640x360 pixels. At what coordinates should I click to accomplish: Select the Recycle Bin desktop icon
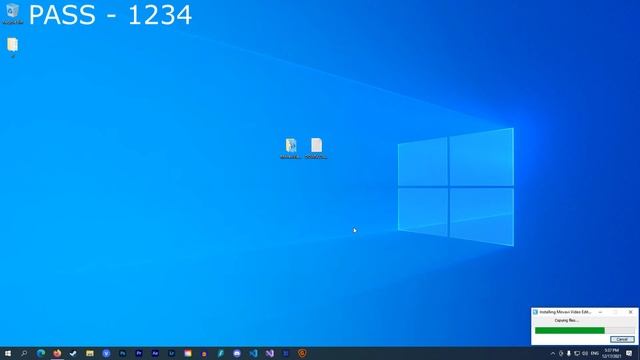(x=13, y=13)
